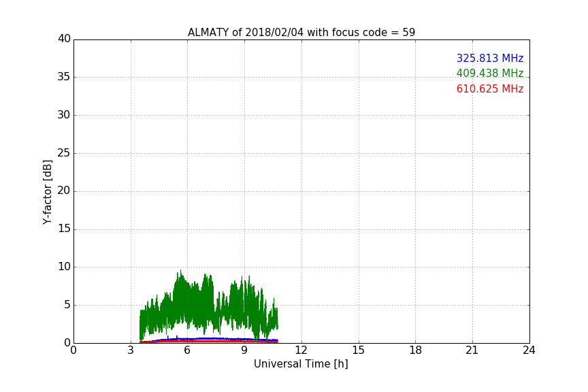Click the y-axis tick value 25

coord(64,153)
